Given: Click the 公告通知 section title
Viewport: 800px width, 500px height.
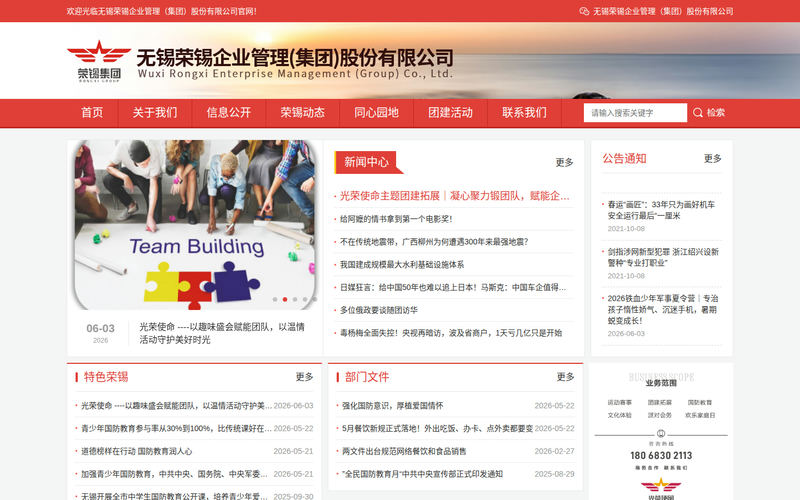Looking at the screenshot, I should pos(624,159).
